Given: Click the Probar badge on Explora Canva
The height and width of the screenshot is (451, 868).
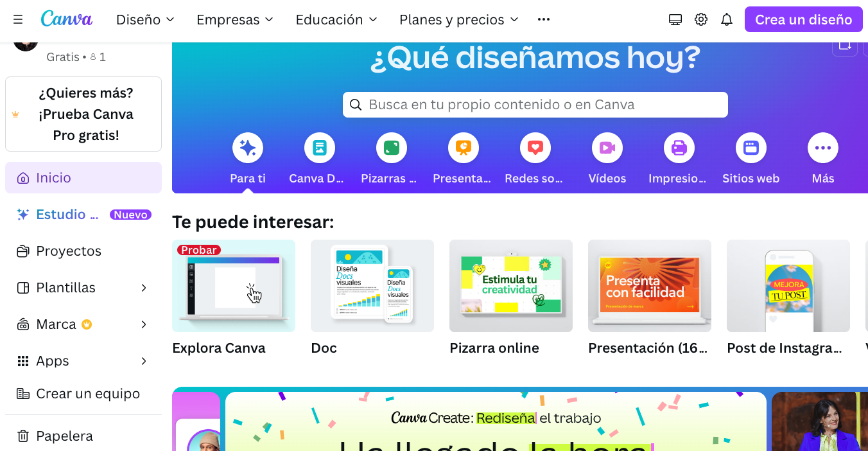Looking at the screenshot, I should coord(199,250).
